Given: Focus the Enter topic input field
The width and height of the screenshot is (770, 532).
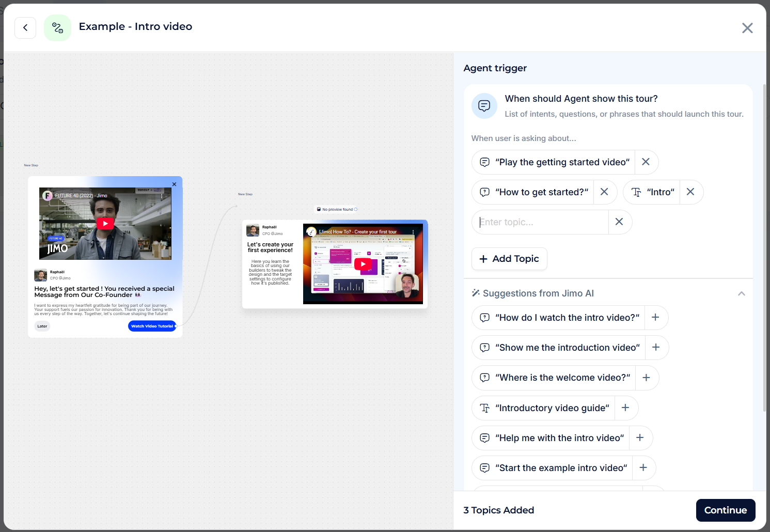Looking at the screenshot, I should pos(542,222).
